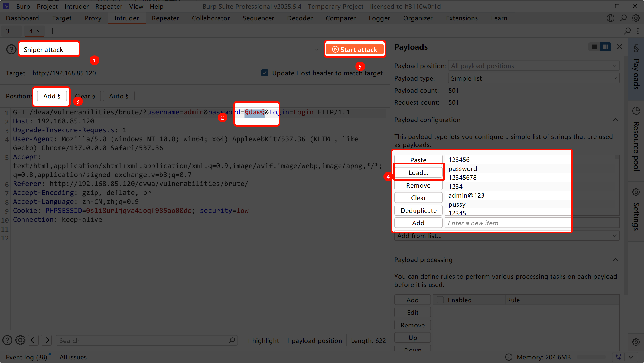Viewport: 644px width, 363px height.
Task: Open the Payload type dropdown
Action: tap(534, 78)
